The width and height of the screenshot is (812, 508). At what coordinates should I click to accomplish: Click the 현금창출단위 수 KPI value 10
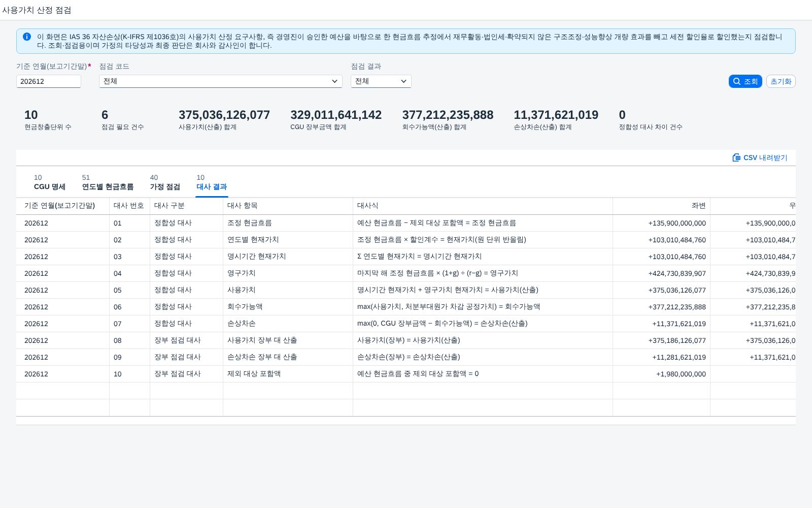tap(31, 115)
